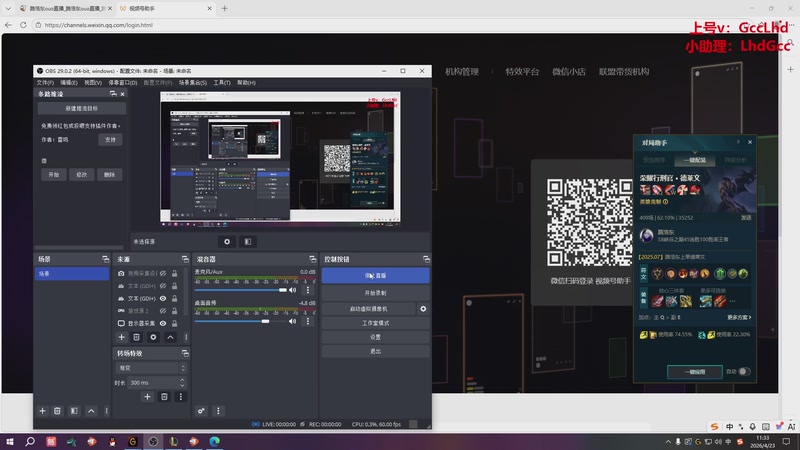
Task: Open the 桌面音频 channel options menu
Action: tap(308, 321)
